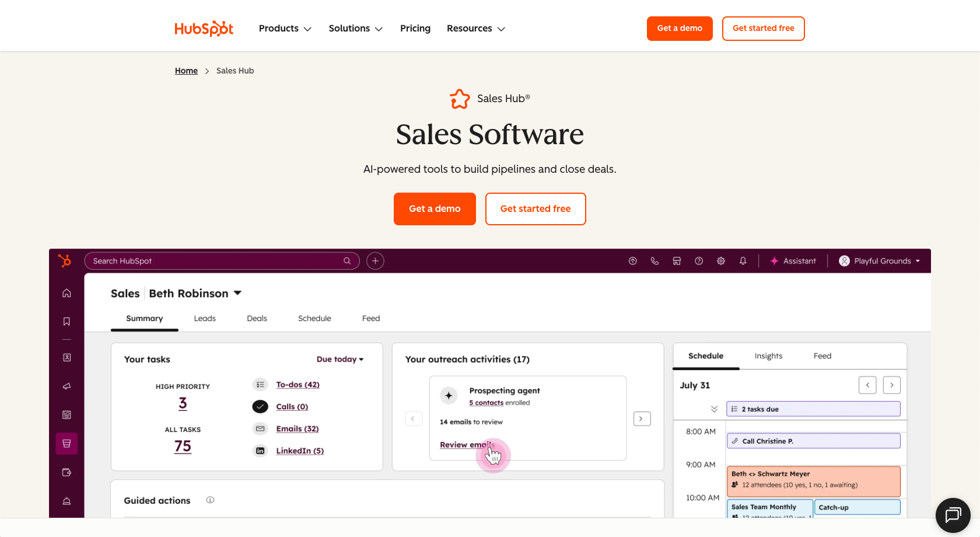980x537 pixels.
Task: Click the notifications bell icon
Action: [x=743, y=261]
